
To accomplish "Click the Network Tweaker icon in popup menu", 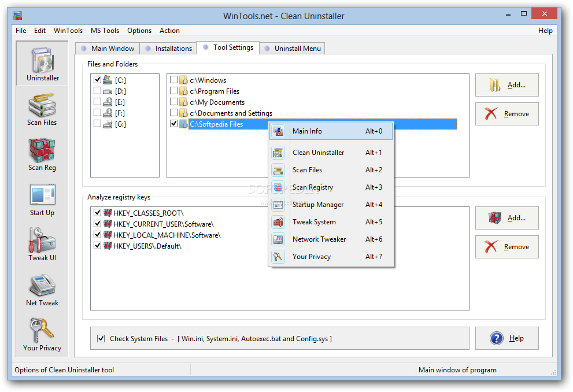I will 279,239.
